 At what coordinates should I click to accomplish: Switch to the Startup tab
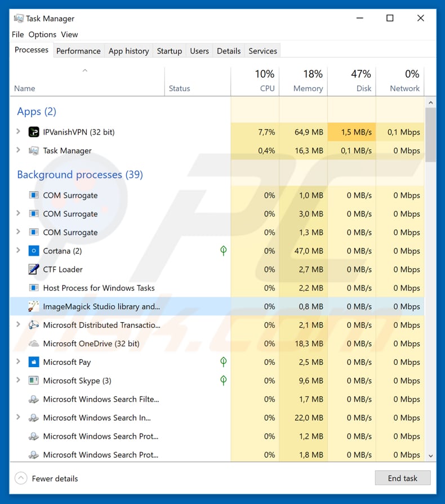pyautogui.click(x=169, y=51)
